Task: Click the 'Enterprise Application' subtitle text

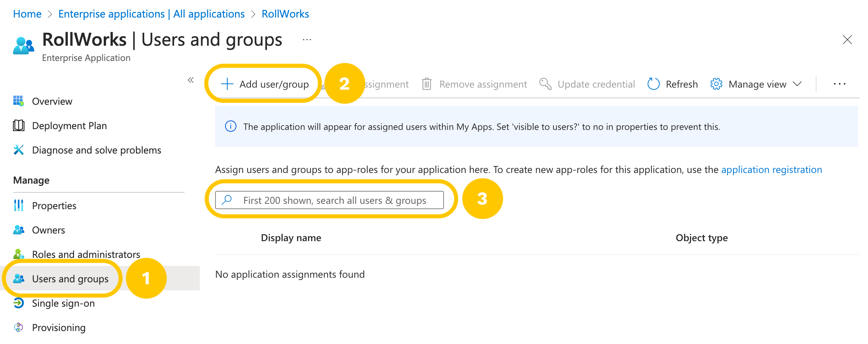Action: tap(86, 58)
